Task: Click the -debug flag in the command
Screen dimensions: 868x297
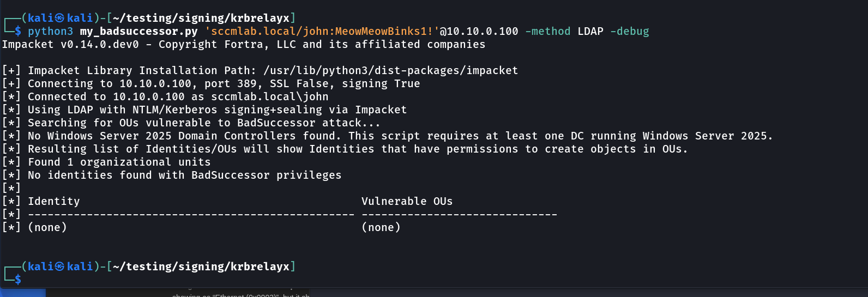Action: point(629,32)
